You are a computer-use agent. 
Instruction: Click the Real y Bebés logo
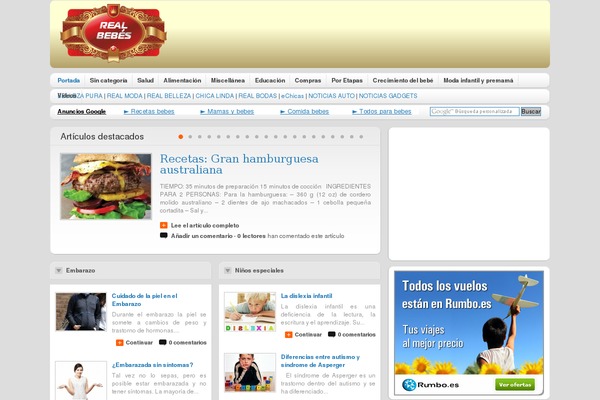[x=113, y=33]
